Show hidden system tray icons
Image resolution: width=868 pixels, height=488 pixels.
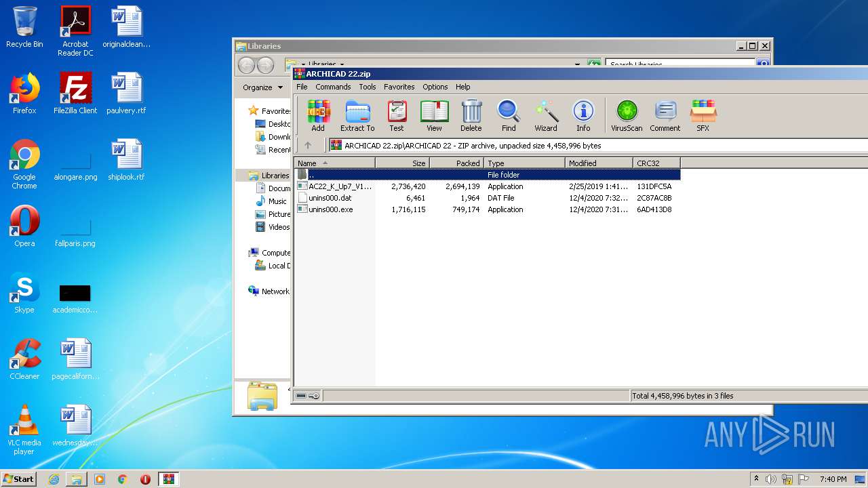[756, 479]
